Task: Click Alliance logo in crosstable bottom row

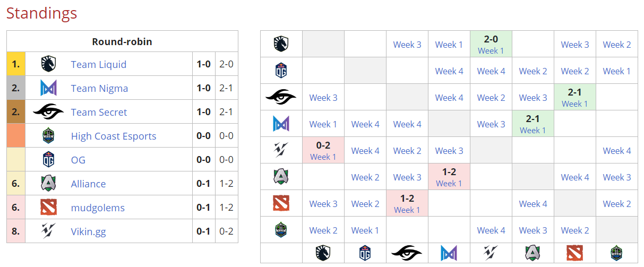Action: [533, 253]
